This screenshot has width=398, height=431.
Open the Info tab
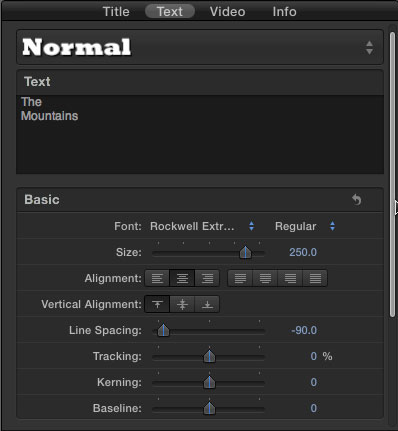click(284, 12)
